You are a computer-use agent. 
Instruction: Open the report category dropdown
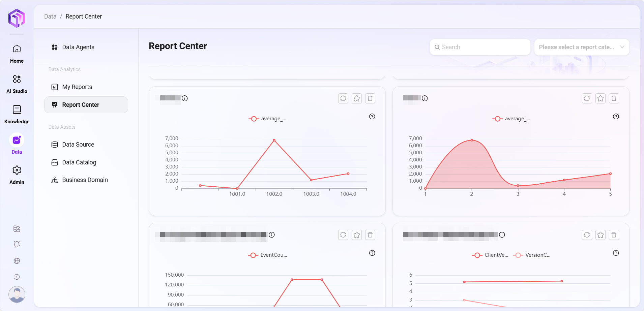tap(581, 47)
